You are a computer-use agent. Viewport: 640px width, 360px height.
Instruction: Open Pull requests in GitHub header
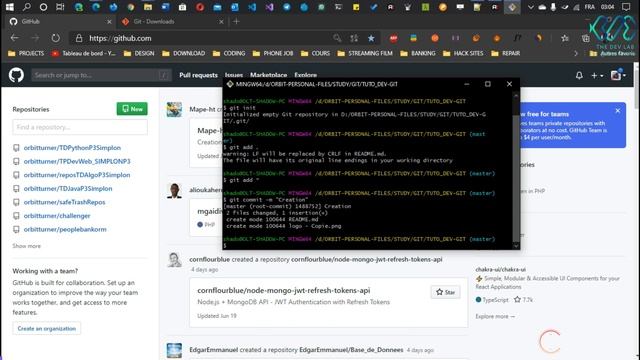point(198,75)
